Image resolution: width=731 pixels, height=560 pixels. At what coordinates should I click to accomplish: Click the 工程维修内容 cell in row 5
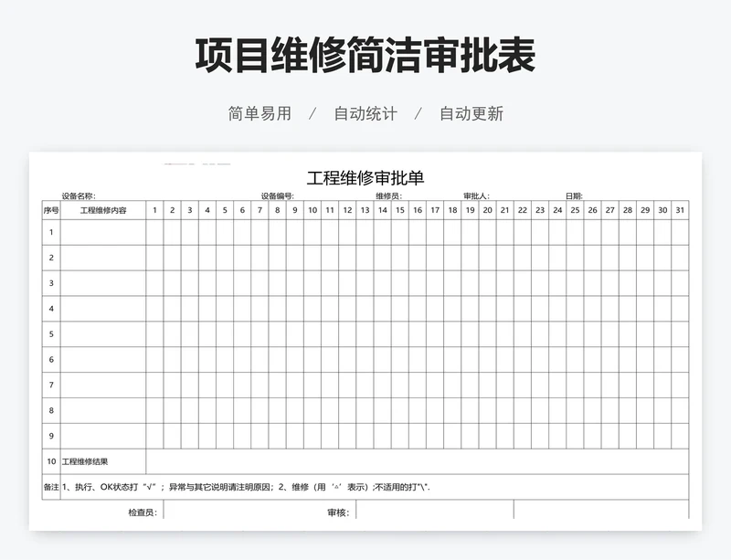coord(103,334)
